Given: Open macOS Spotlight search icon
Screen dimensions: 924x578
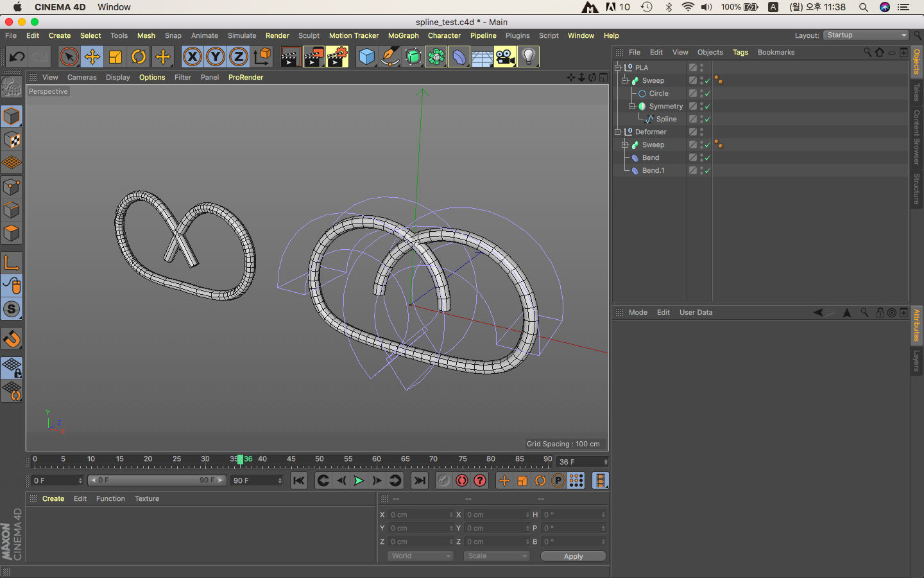Looking at the screenshot, I should coord(864,7).
